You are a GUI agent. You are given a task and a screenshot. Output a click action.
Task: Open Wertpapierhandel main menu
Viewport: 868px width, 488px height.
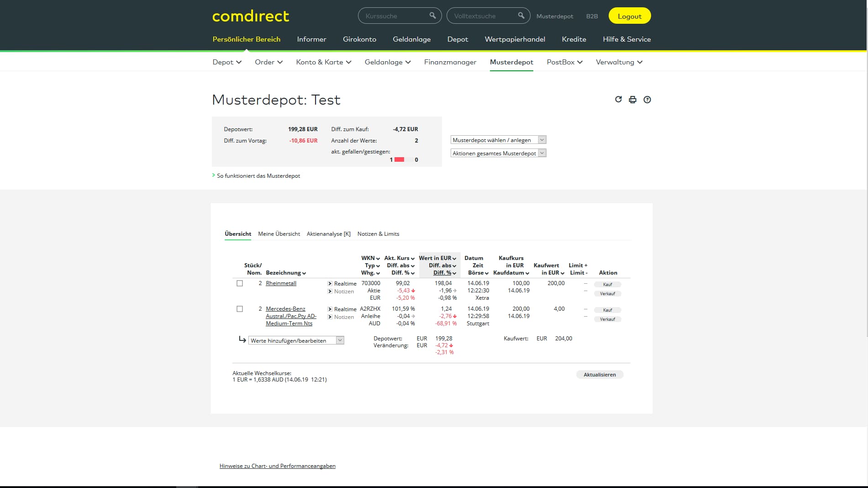(515, 39)
